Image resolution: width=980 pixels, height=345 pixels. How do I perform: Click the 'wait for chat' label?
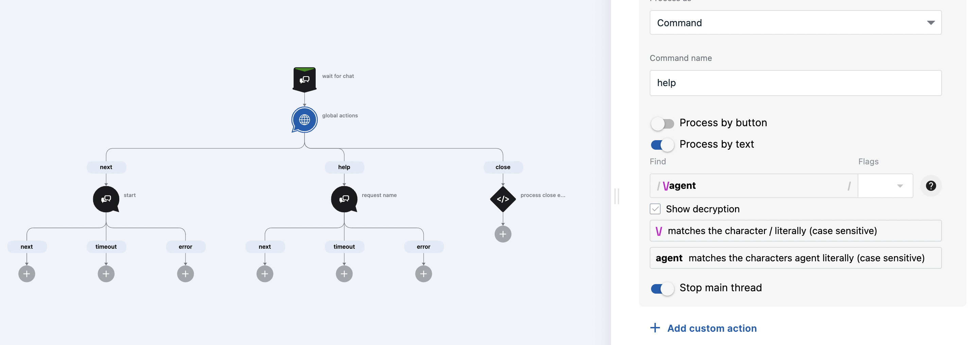pos(338,76)
